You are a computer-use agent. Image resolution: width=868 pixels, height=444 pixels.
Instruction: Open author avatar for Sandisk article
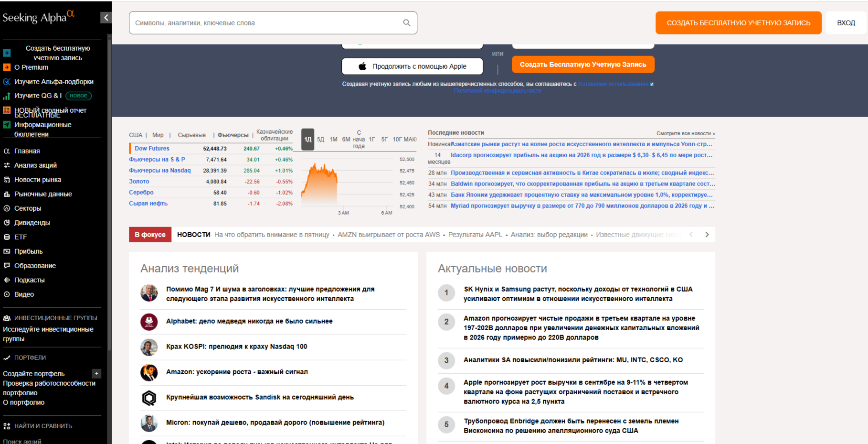[149, 398]
